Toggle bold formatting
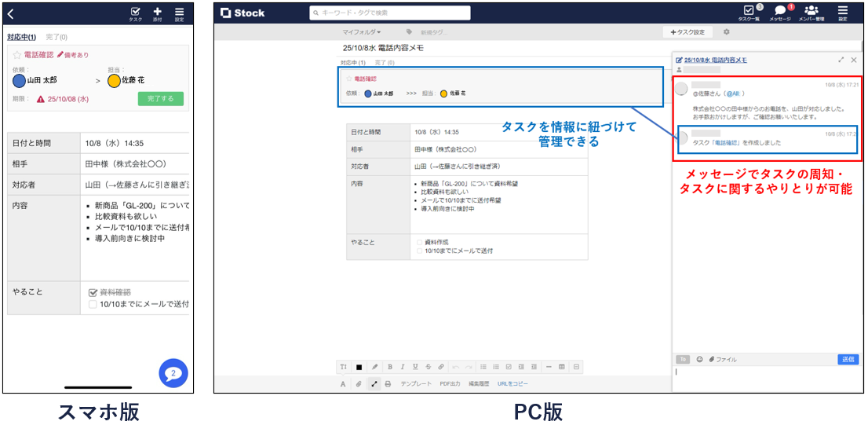The height and width of the screenshot is (436, 868). (x=390, y=367)
